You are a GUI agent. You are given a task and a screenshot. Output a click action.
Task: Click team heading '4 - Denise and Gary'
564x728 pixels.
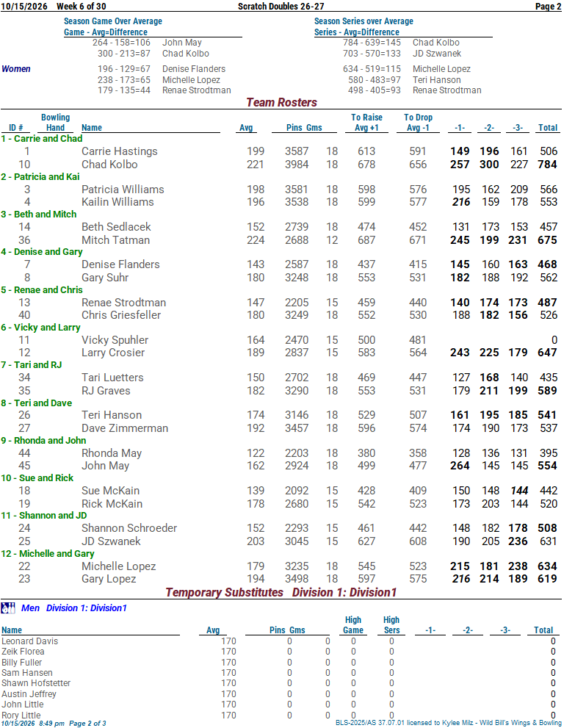click(42, 252)
